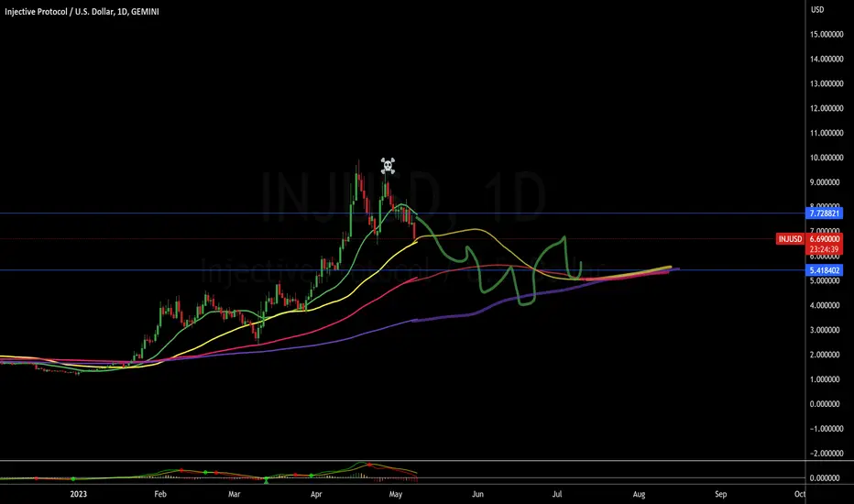Select the 5.418402 blue price label
The image size is (854, 504).
[824, 270]
